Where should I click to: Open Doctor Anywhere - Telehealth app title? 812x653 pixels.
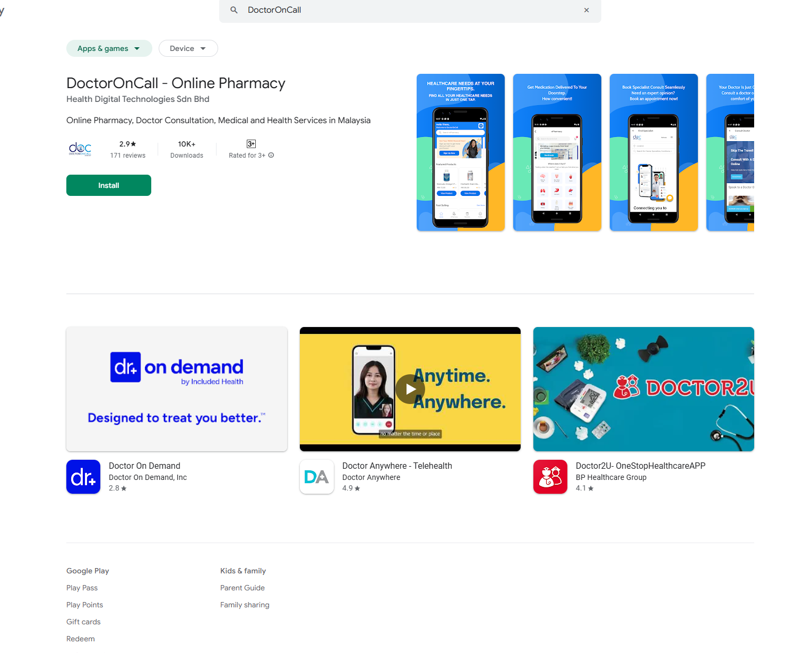[x=397, y=466]
